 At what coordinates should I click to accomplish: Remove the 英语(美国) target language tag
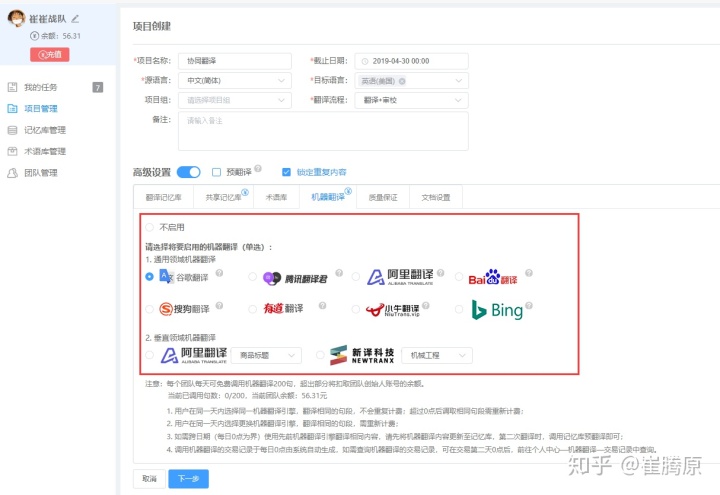click(402, 81)
